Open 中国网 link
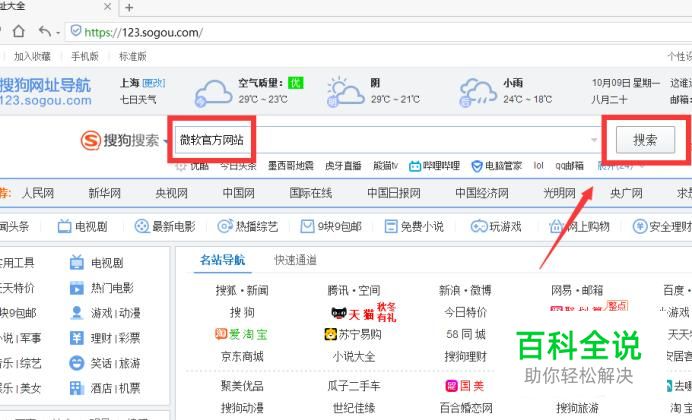 tap(239, 193)
